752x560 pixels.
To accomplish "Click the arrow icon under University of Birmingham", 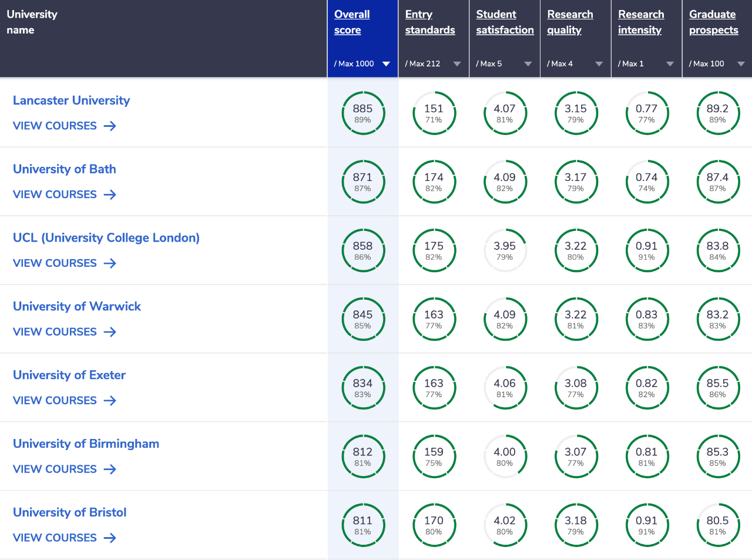I will point(110,470).
